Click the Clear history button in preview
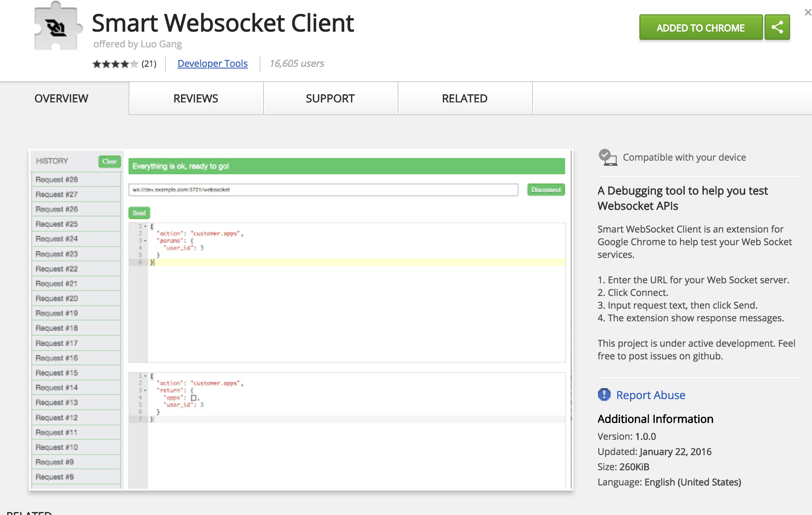 click(x=110, y=161)
